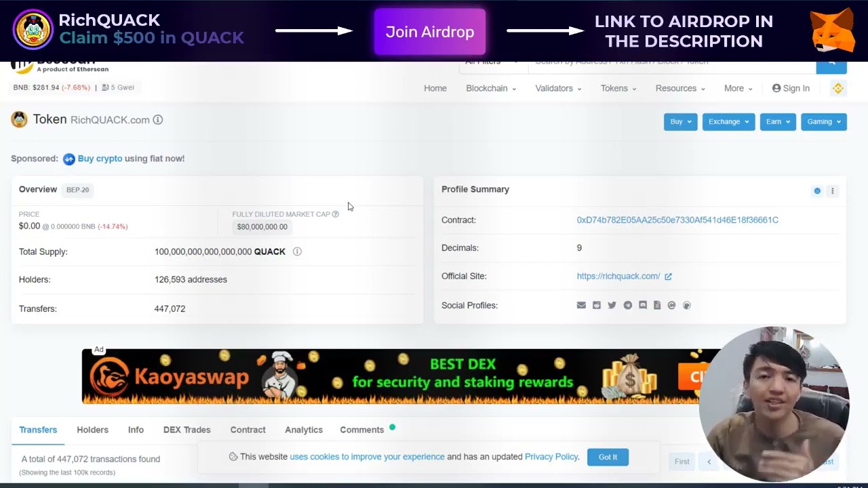Screen dimensions: 868x488
Task: Click the BEP-20 badge in Overview
Action: pyautogui.click(x=77, y=190)
